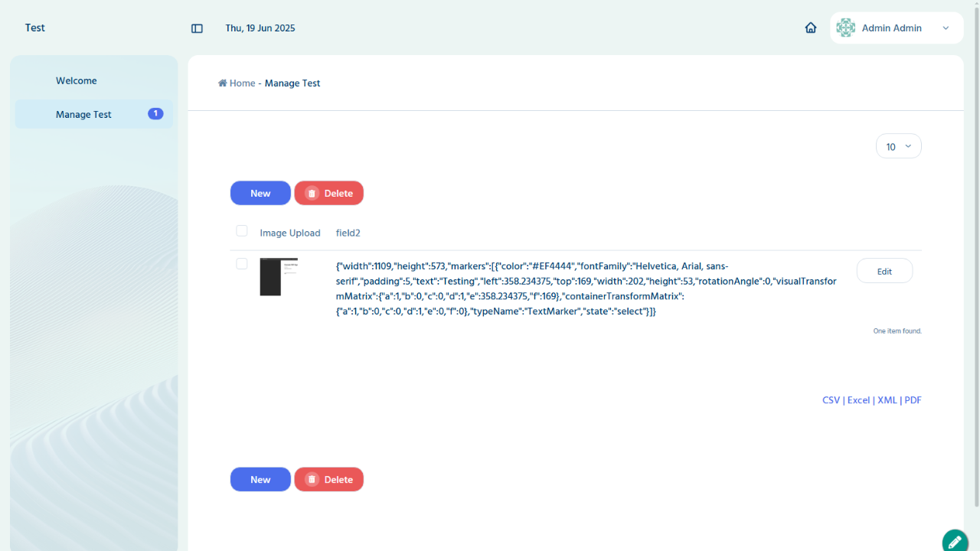
Task: Check the select-all header checkbox
Action: 242,231
